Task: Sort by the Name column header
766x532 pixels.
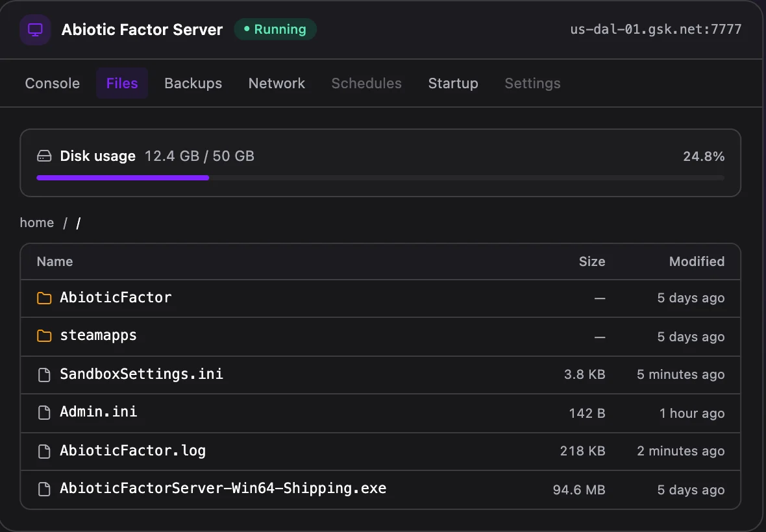Action: (55, 261)
